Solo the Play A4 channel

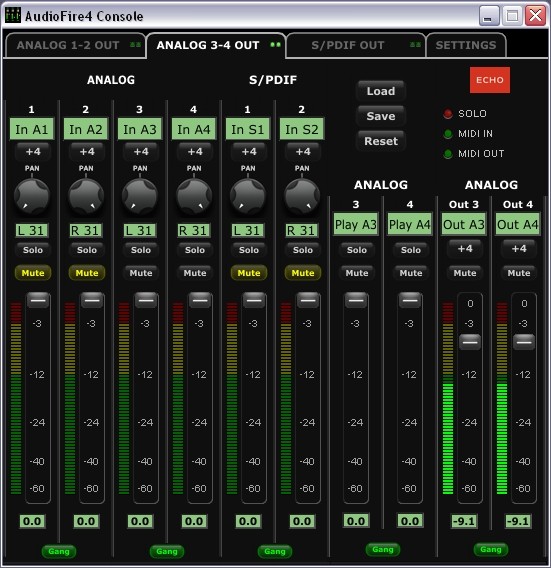[x=410, y=250]
